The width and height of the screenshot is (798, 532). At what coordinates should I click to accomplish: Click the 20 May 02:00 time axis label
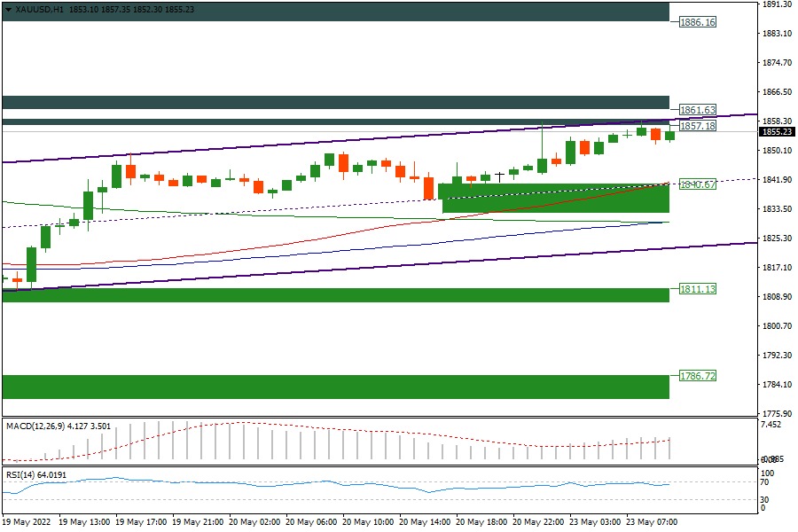pos(255,522)
